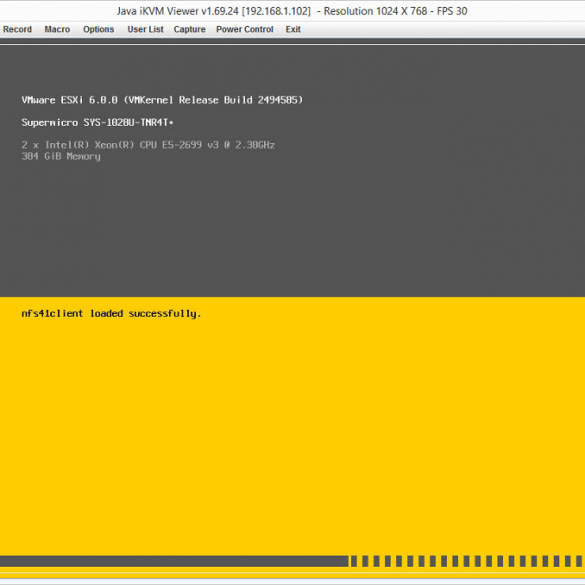Click the '384 GiB Memory' text
Screen dimensions: 585x585
[x=61, y=156]
